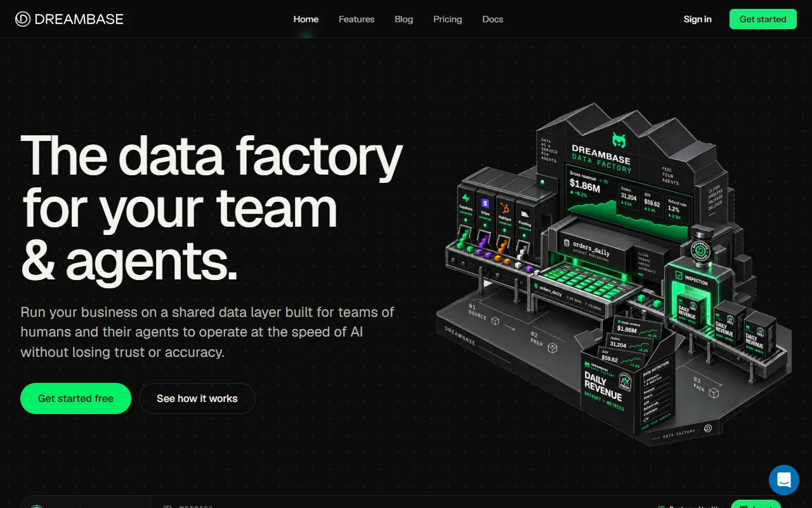Open the Pricing page
Screen dimensions: 812x508
[447, 19]
